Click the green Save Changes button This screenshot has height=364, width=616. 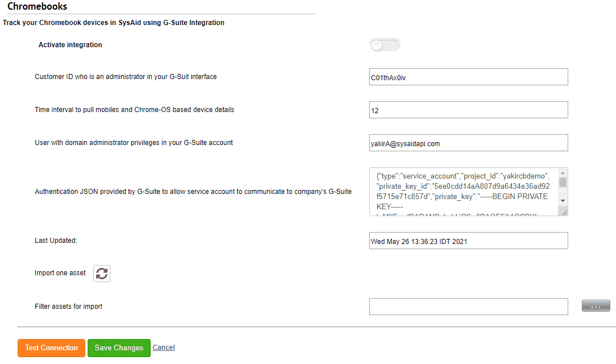pos(119,348)
